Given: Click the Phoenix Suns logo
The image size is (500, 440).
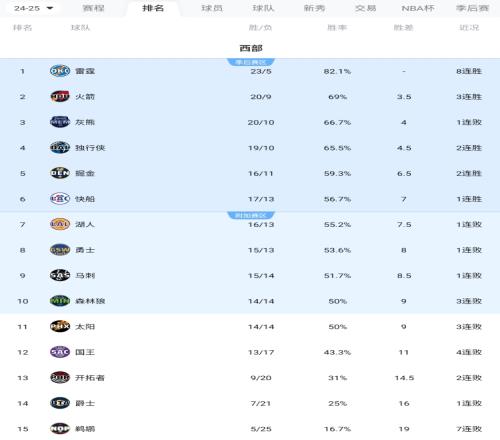Looking at the screenshot, I should pyautogui.click(x=60, y=327).
